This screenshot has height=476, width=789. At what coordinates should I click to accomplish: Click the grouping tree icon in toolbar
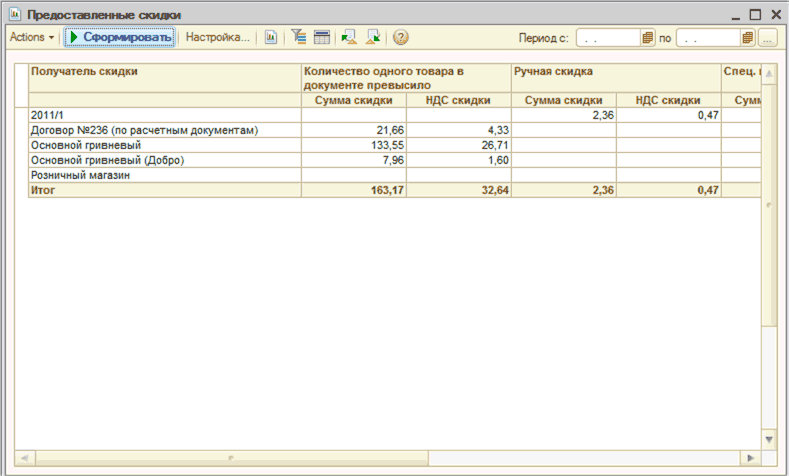(298, 38)
